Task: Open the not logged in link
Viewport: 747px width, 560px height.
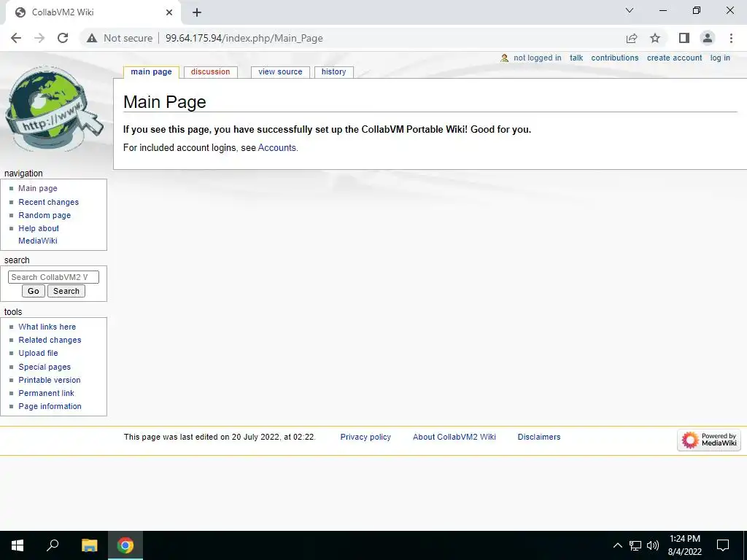Action: pyautogui.click(x=537, y=58)
